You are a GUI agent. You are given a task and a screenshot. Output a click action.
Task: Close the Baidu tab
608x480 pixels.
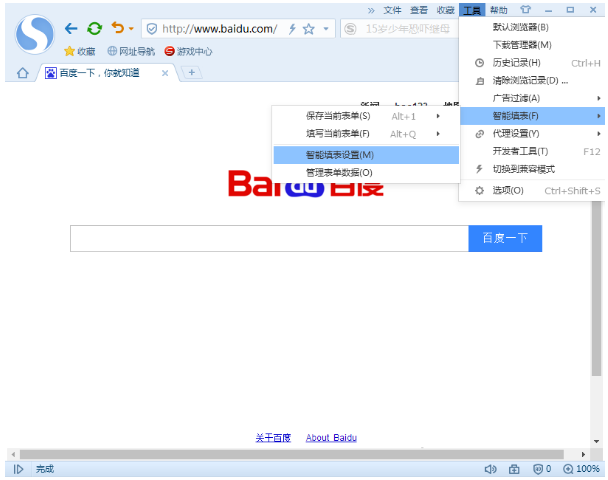(165, 73)
